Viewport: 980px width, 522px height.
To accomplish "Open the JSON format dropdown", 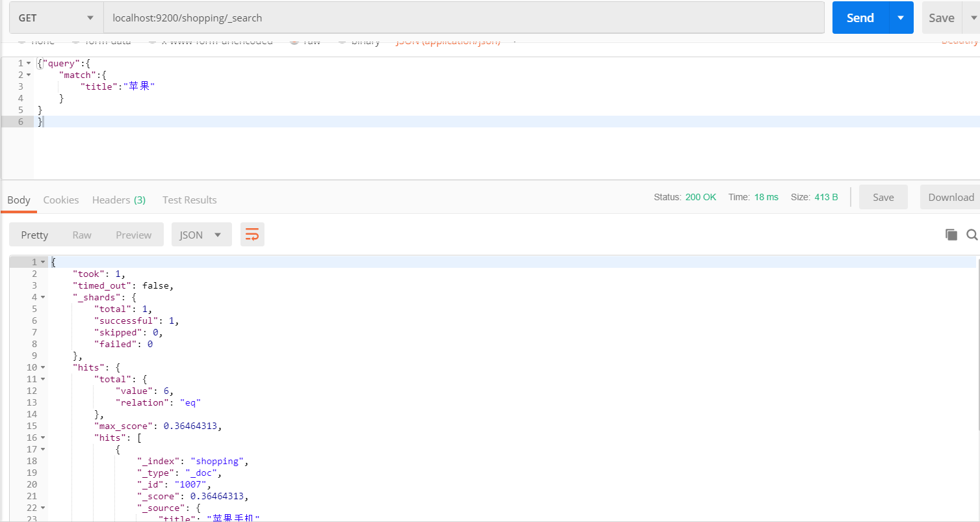I will (201, 235).
